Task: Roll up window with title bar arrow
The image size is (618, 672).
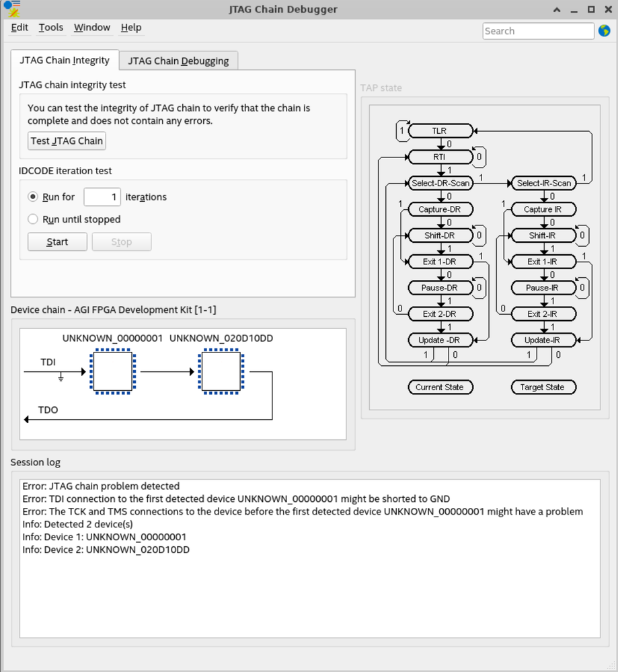Action: coord(557,9)
